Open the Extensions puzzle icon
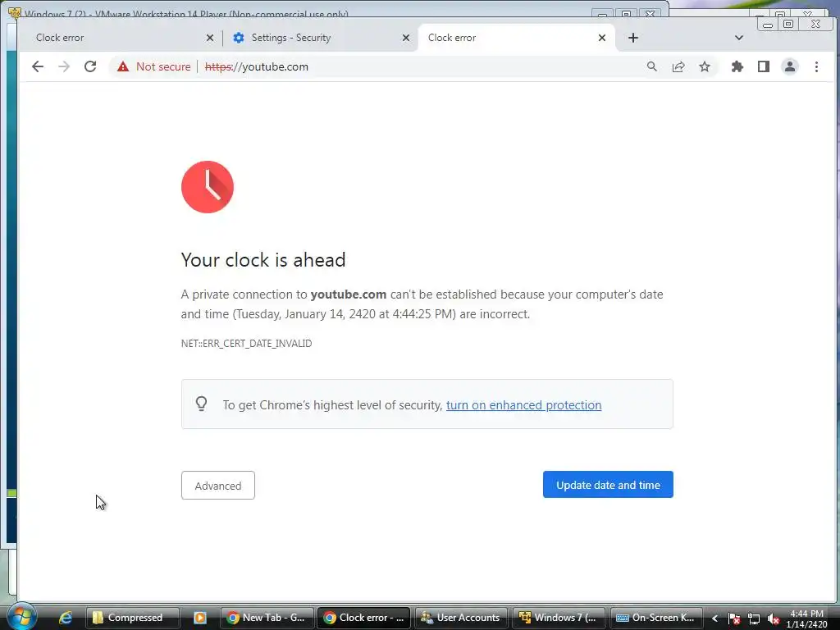This screenshot has width=840, height=630. [x=737, y=66]
